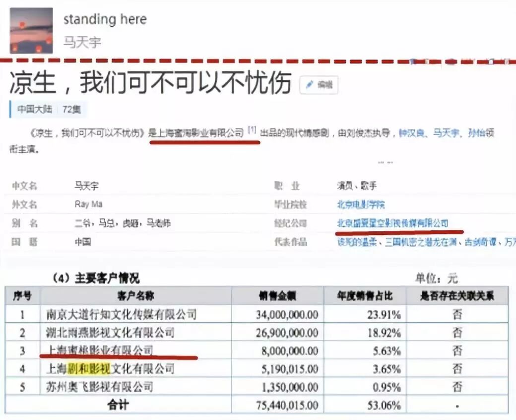Click the 销售金额 column header

coord(277,296)
